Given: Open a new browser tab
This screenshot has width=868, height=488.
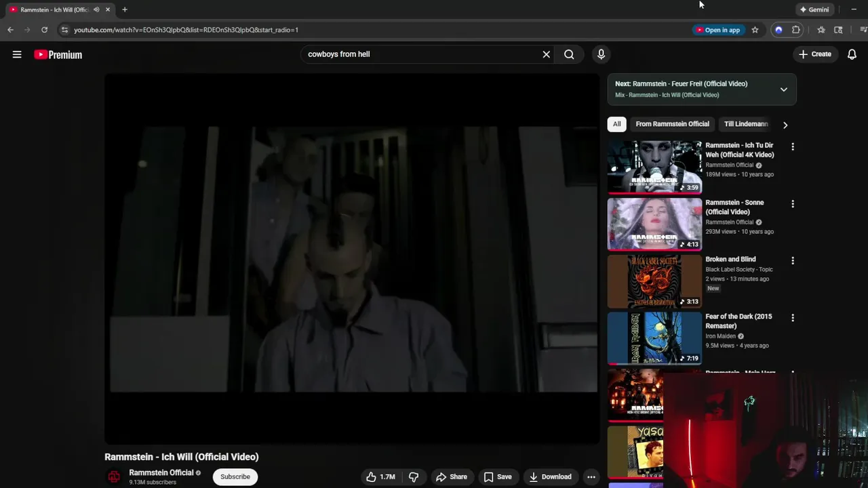Looking at the screenshot, I should tap(124, 9).
